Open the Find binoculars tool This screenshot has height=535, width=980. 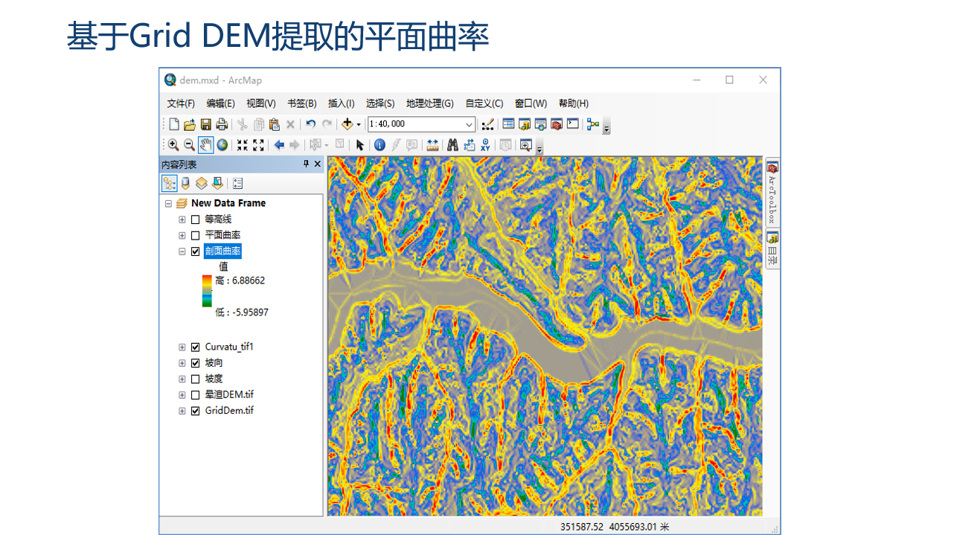click(452, 145)
